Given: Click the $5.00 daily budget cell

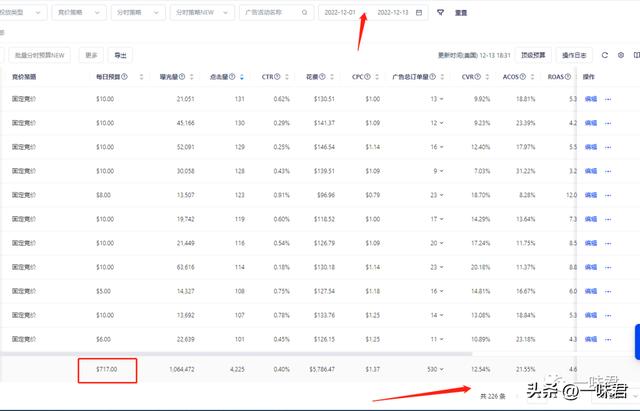Looking at the screenshot, I should [x=104, y=291].
